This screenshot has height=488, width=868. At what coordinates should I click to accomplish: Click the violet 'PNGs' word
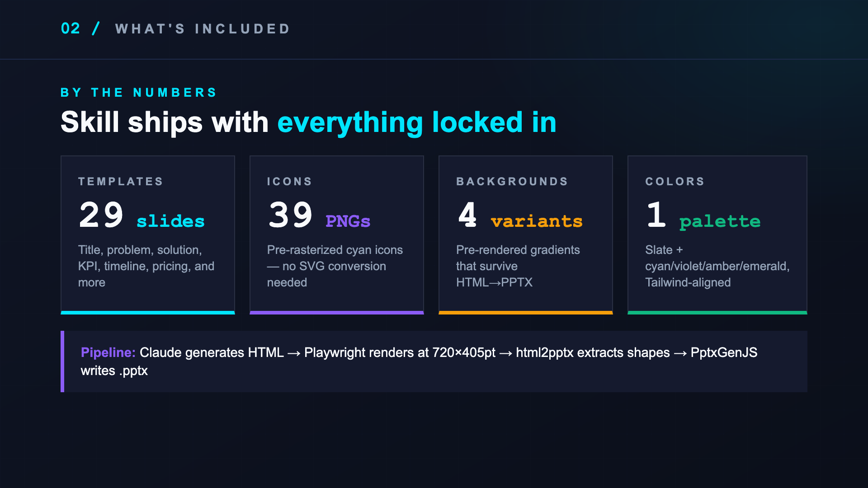(x=348, y=221)
